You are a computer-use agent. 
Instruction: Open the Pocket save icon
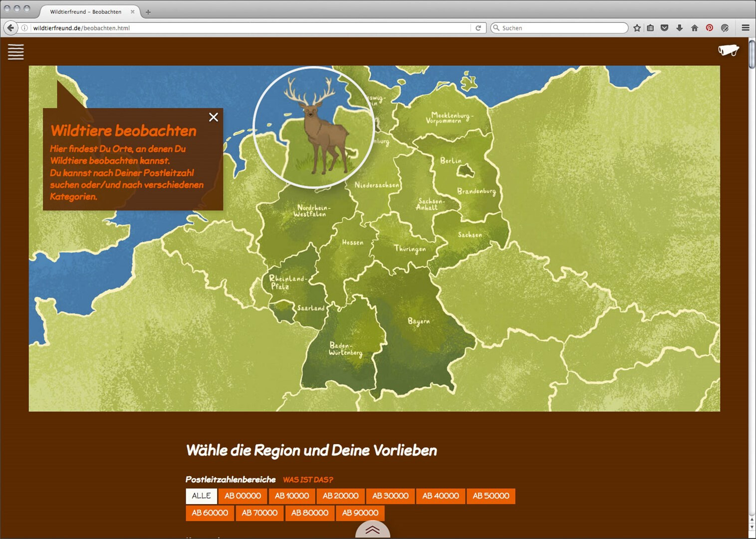click(664, 28)
